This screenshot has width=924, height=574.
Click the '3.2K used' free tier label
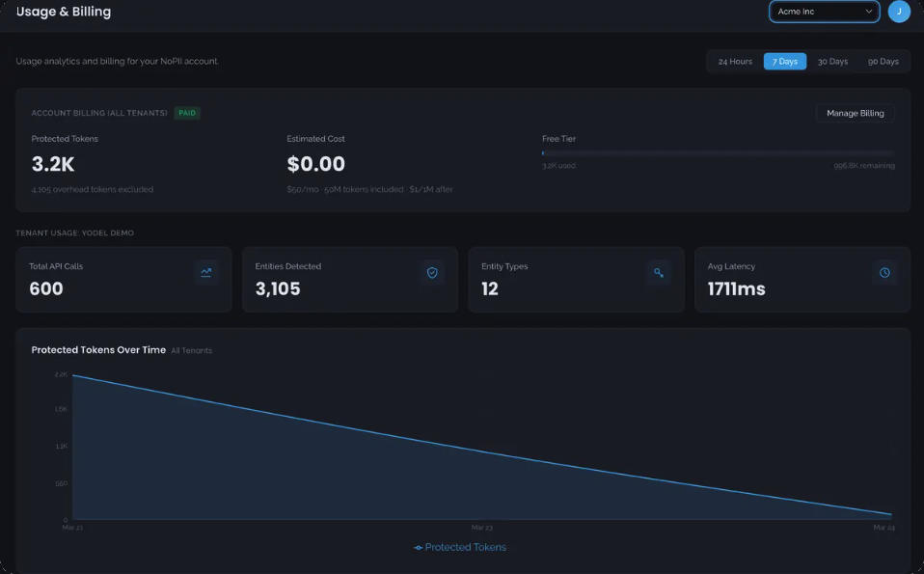coord(558,166)
